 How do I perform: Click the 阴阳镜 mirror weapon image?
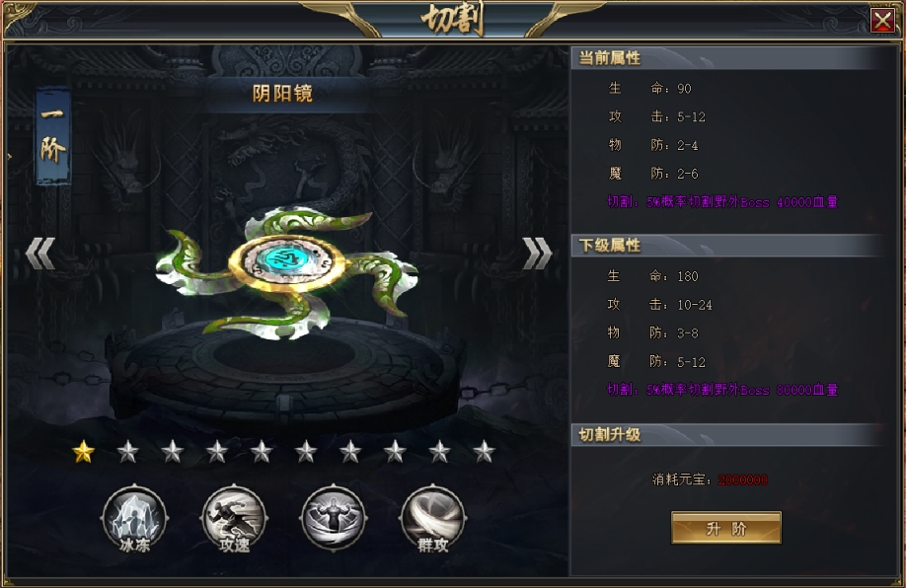[x=287, y=271]
